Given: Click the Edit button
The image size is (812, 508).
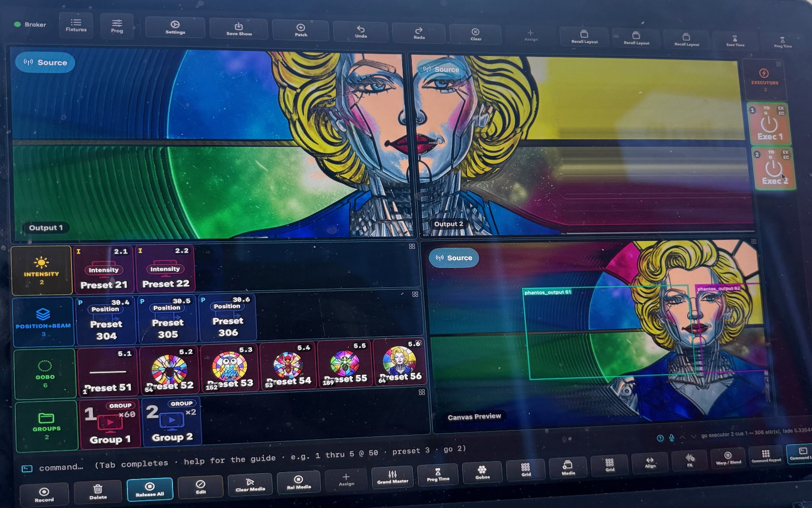Looking at the screenshot, I should pos(201,487).
